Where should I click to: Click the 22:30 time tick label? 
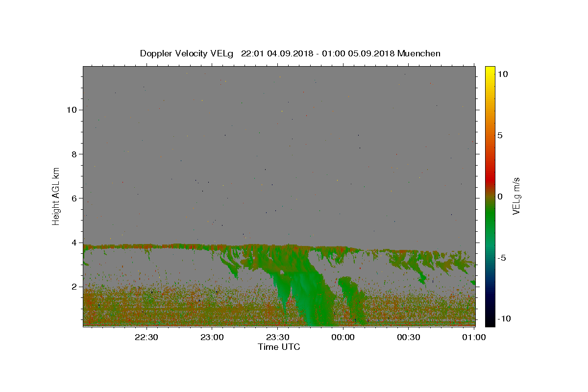[x=146, y=338]
